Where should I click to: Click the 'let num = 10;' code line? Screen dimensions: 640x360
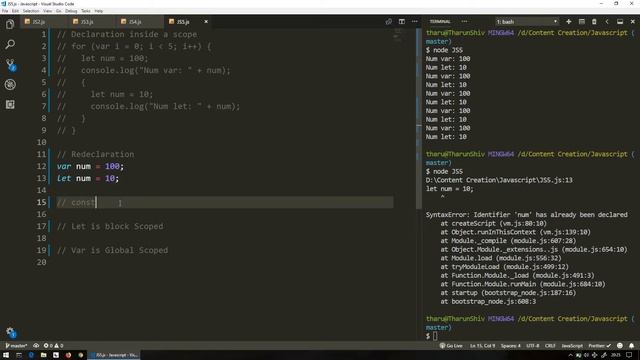[88, 178]
